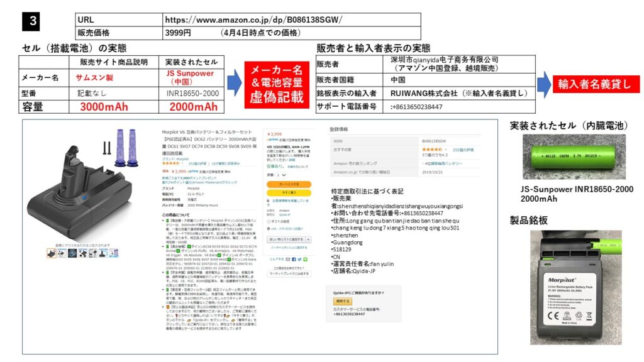Share the product on Facebook
Viewport: 644px width, 362px height.
click(x=293, y=258)
